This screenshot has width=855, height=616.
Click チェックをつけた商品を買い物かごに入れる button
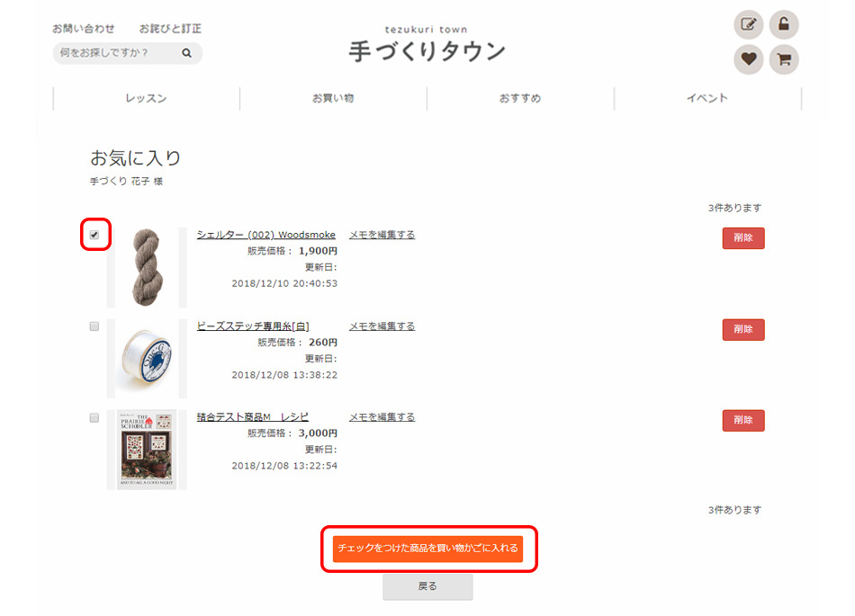pyautogui.click(x=428, y=548)
